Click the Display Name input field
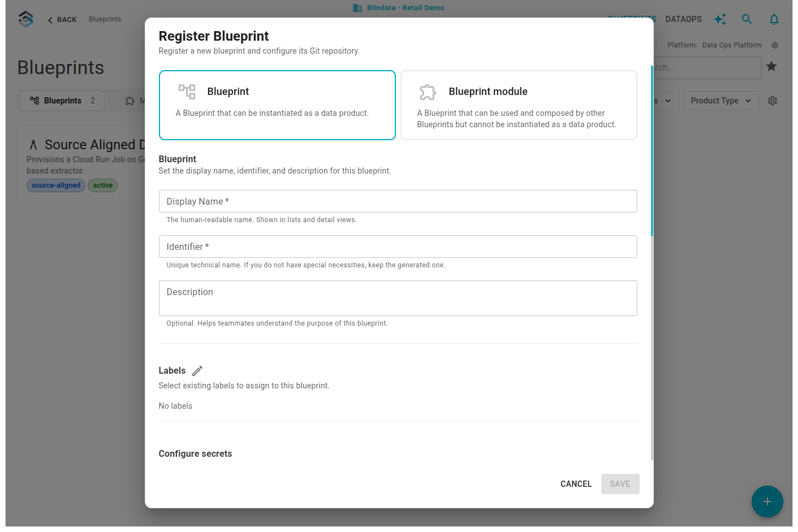The width and height of the screenshot is (798, 532). [x=398, y=201]
